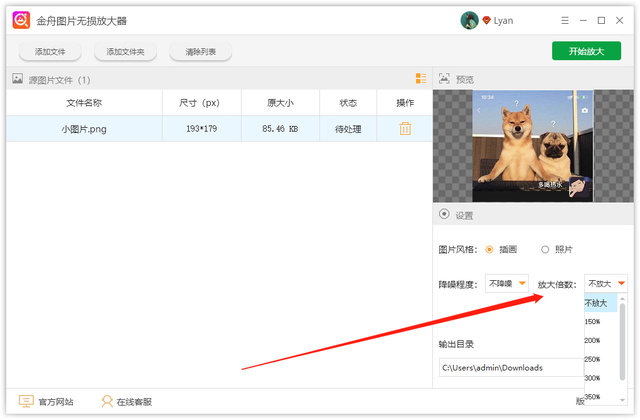Viewport: 640px width, 420px height.
Task: Click the 操作 column header
Action: pos(405,103)
